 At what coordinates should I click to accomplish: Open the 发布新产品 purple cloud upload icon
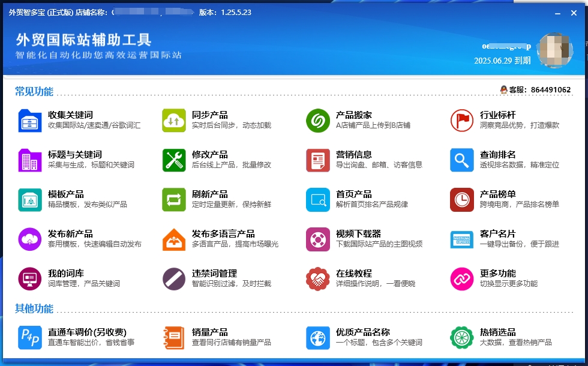(x=30, y=239)
